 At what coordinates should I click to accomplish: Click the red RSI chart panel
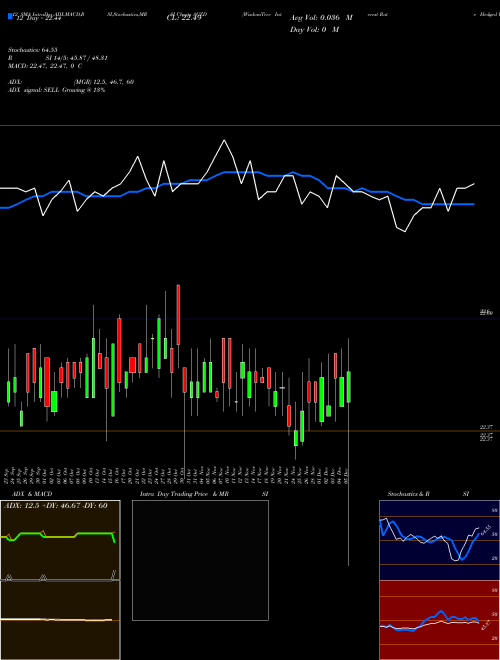tap(439, 620)
